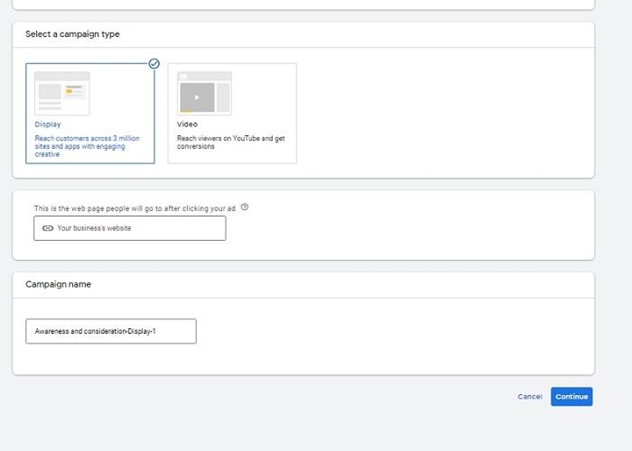Click the blank space left of Cancel
The height and width of the screenshot is (451, 632).
(300, 397)
